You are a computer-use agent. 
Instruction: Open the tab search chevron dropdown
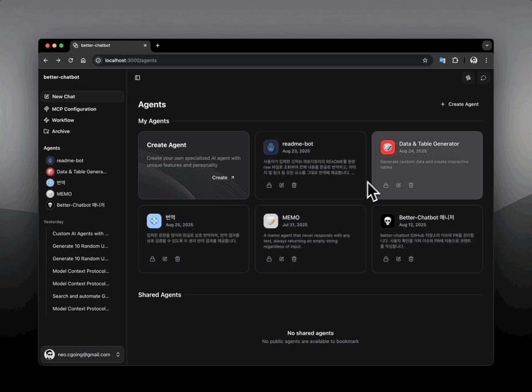(x=487, y=45)
